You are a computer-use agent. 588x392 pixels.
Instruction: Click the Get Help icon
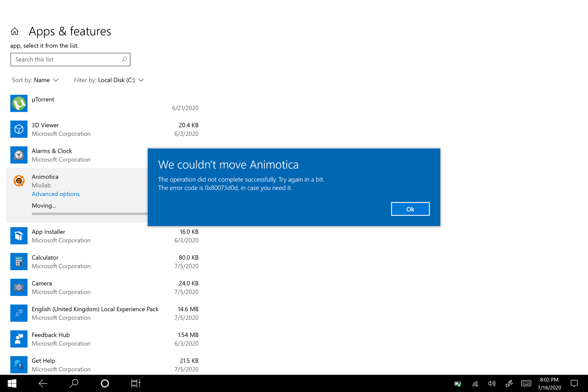click(19, 365)
